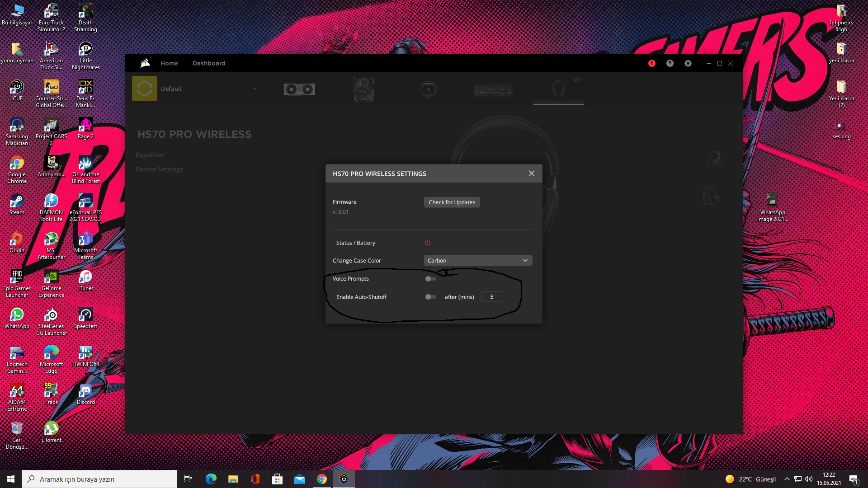The image size is (868, 488).
Task: Toggle the Voice Prompts switch
Action: tap(430, 279)
